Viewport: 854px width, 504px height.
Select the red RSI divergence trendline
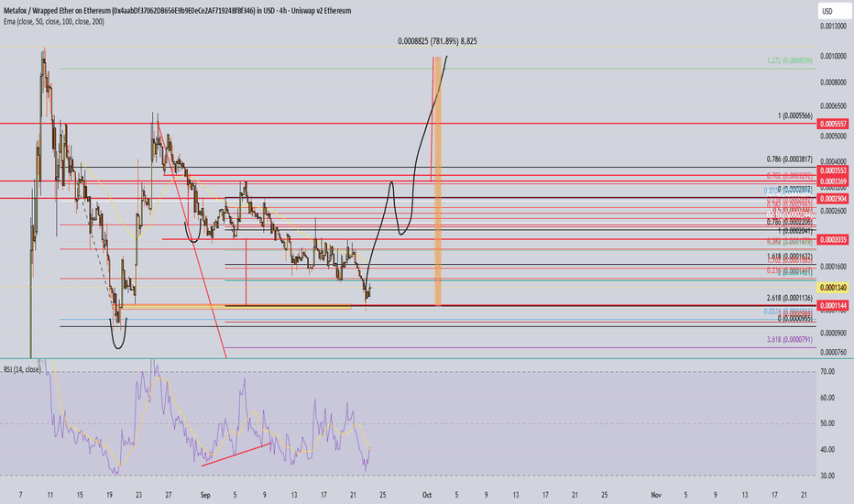[235, 455]
